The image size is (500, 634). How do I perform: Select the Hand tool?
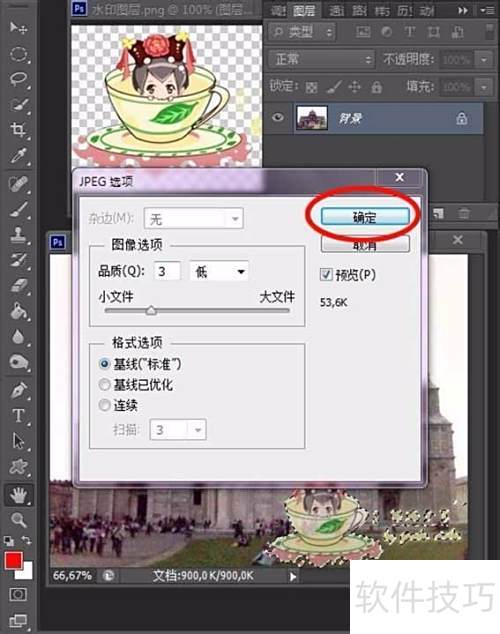coord(18,495)
